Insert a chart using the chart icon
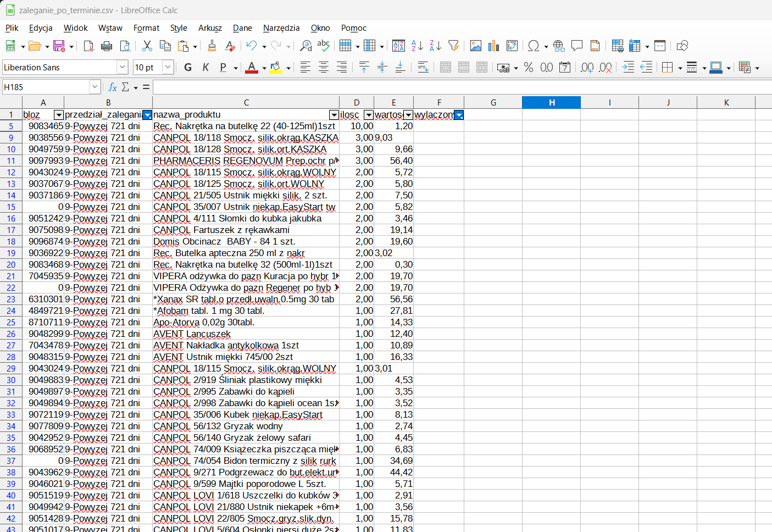This screenshot has width=772, height=532. pos(493,46)
